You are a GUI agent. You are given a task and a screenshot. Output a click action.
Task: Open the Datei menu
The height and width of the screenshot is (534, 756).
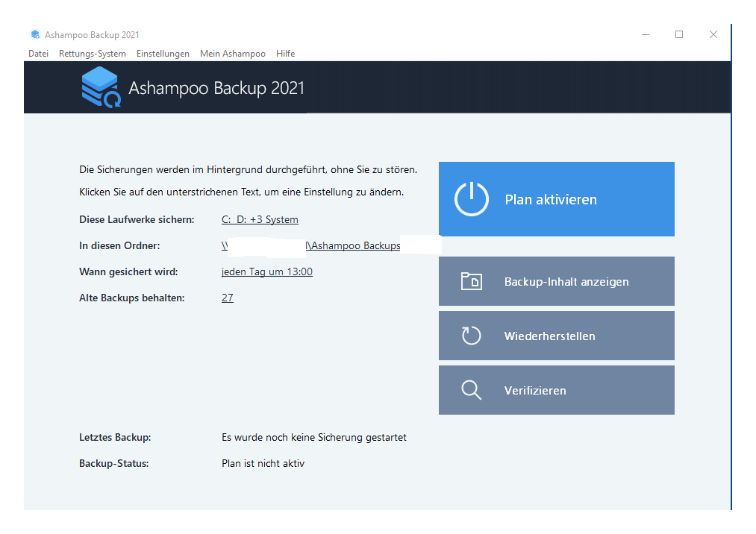[x=38, y=54]
